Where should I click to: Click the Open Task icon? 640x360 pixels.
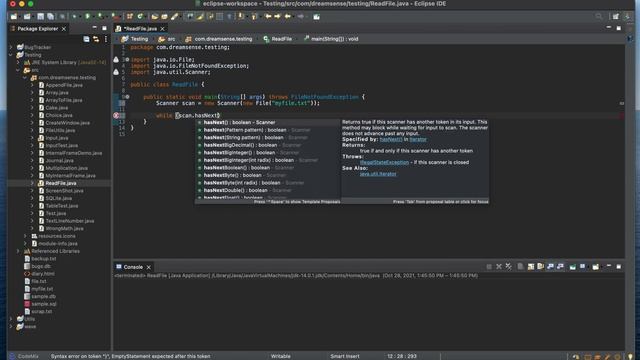[x=164, y=16]
